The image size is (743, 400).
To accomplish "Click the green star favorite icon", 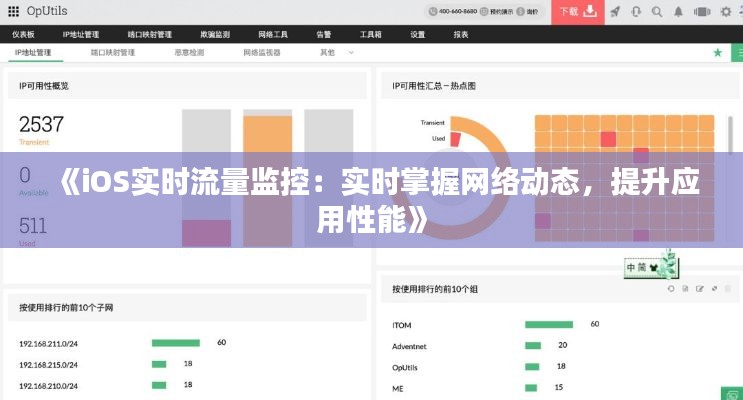I will pyautogui.click(x=718, y=53).
